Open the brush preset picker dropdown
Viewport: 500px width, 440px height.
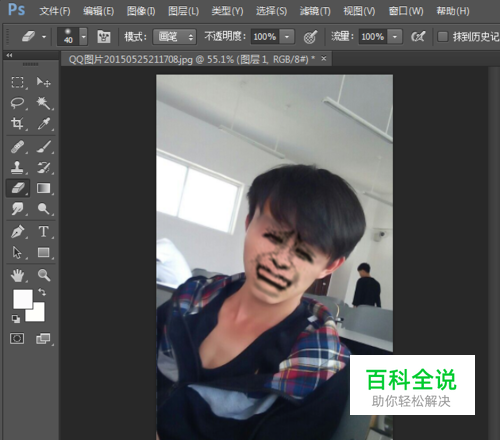click(x=84, y=36)
